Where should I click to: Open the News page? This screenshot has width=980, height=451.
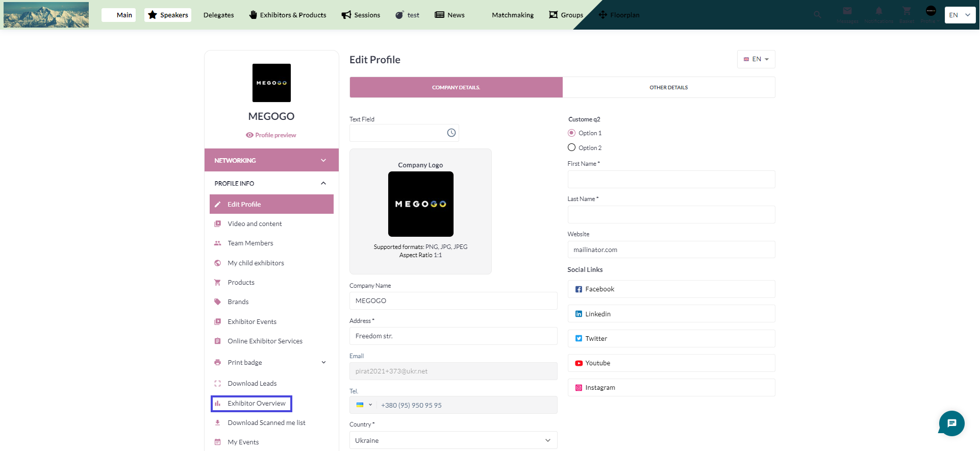(449, 15)
